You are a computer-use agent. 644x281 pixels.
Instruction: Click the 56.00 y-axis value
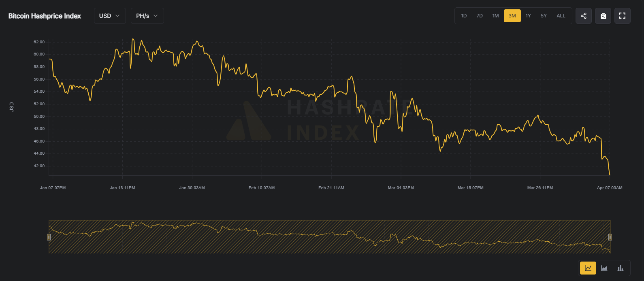point(39,79)
